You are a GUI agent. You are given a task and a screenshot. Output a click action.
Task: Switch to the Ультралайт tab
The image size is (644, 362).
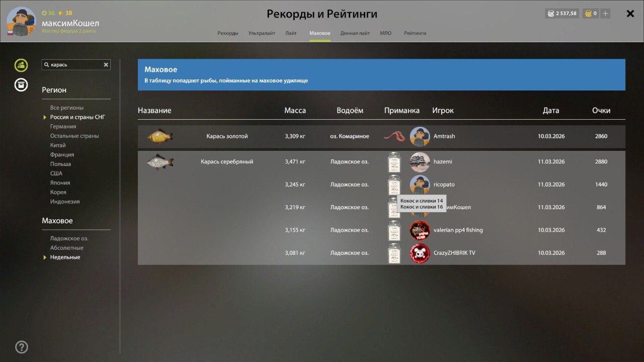[x=262, y=33]
